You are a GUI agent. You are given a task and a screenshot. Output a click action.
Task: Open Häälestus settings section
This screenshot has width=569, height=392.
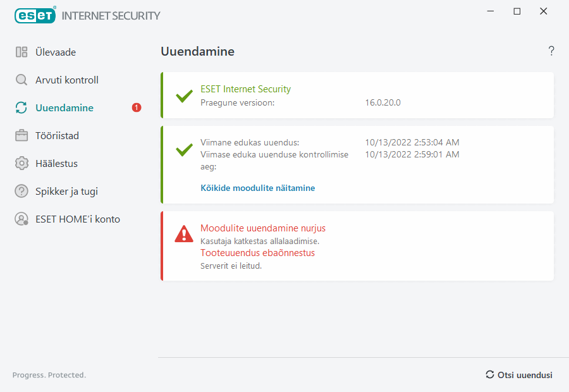coord(56,164)
